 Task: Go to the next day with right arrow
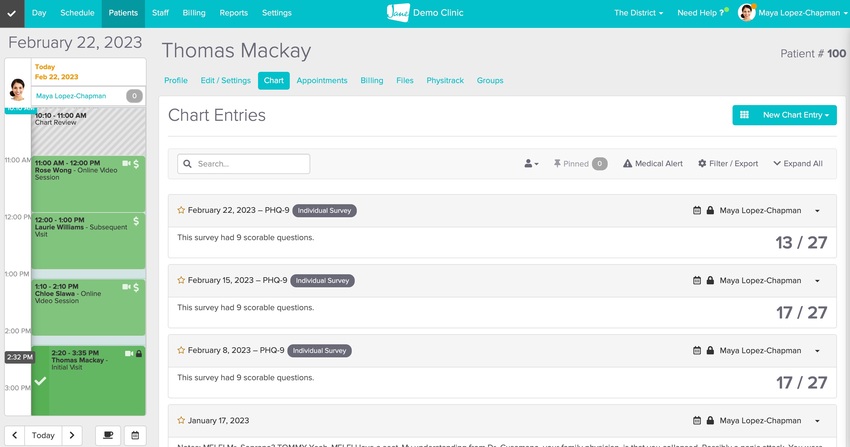pyautogui.click(x=72, y=435)
